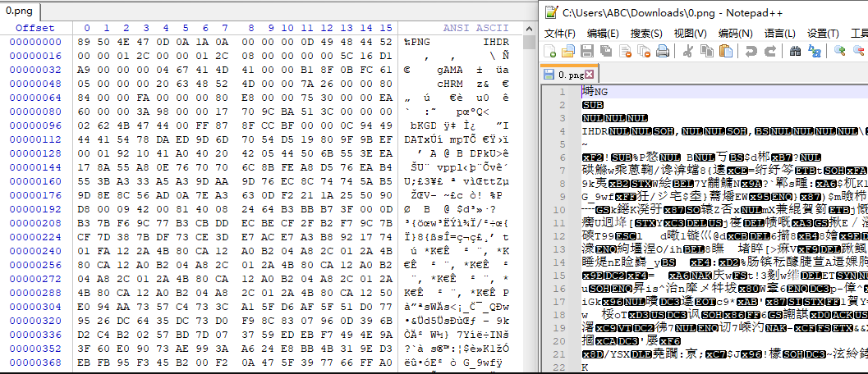Click hex column header 8

point(250,28)
